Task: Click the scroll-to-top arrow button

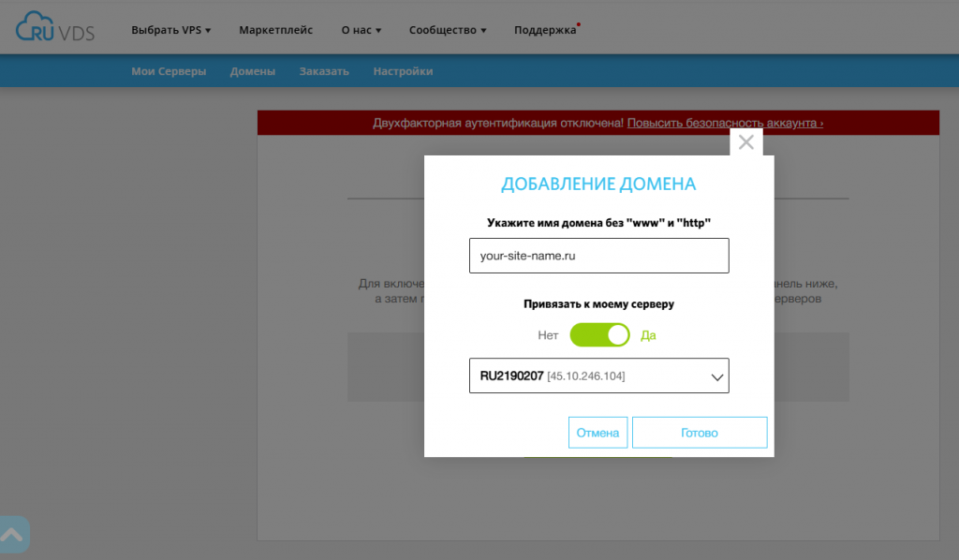Action: 13,535
